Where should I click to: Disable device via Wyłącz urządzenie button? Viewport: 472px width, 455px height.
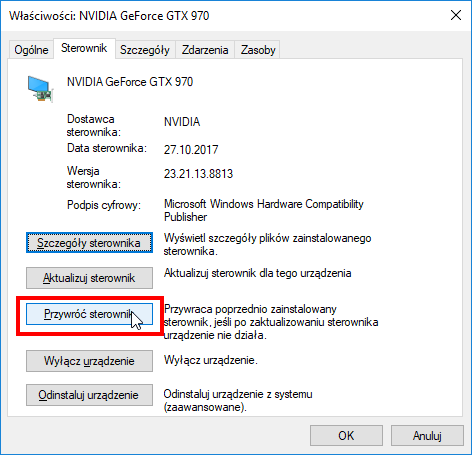click(89, 361)
